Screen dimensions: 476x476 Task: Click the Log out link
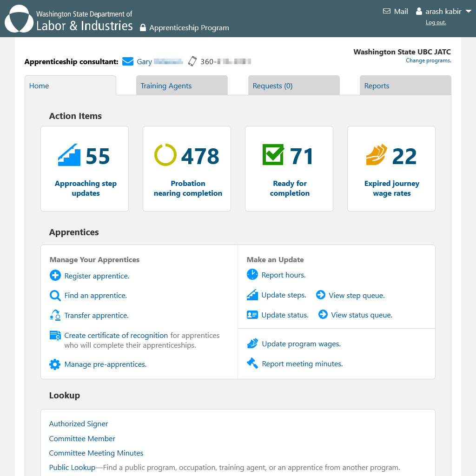pos(436,22)
